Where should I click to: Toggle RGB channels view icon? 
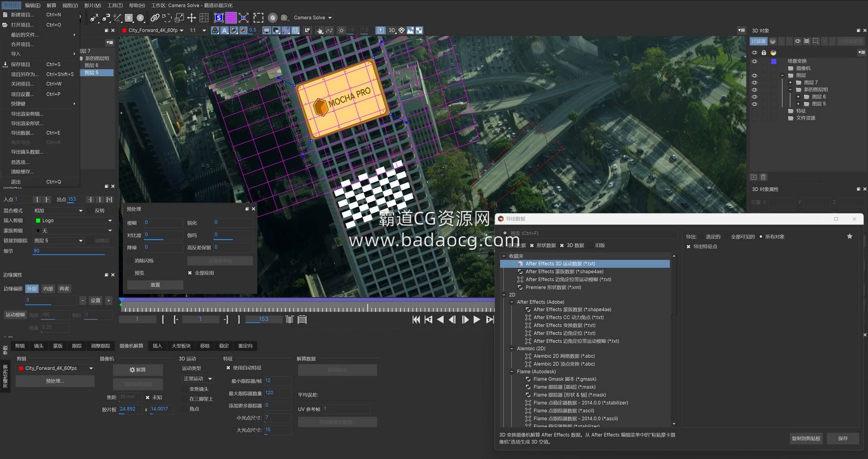click(215, 30)
